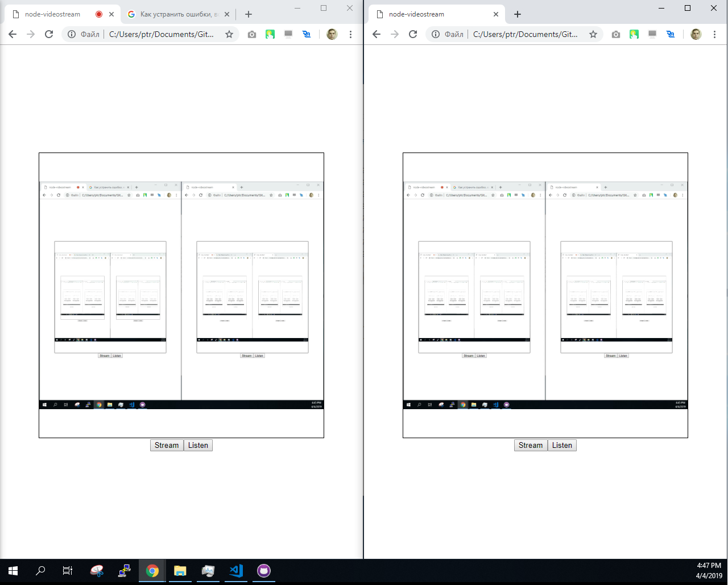The height and width of the screenshot is (585, 728).
Task: Switch to the 'Как устранить ошибки' Google tab
Action: (178, 14)
